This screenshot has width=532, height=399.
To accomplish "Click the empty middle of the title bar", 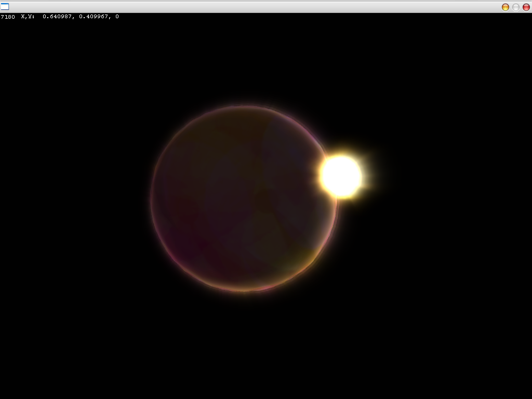I will pos(260,6).
